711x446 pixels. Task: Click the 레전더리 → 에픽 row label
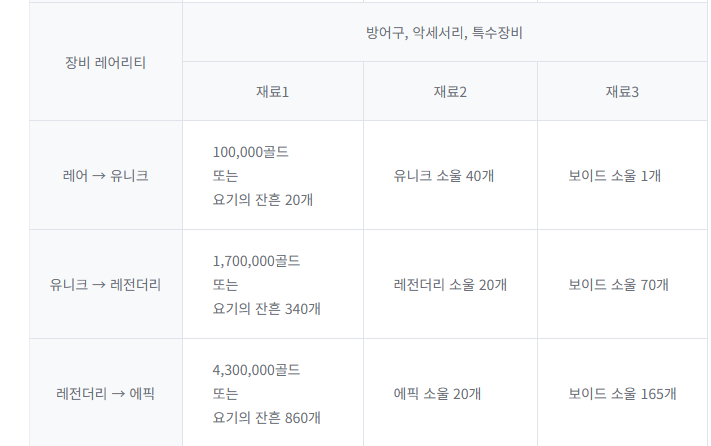(105, 394)
